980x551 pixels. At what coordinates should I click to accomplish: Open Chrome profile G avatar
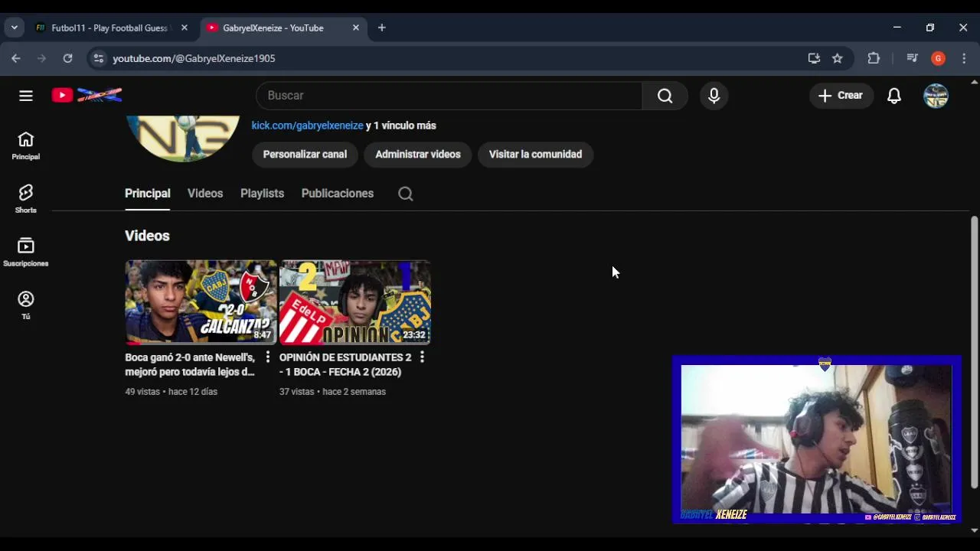[938, 58]
